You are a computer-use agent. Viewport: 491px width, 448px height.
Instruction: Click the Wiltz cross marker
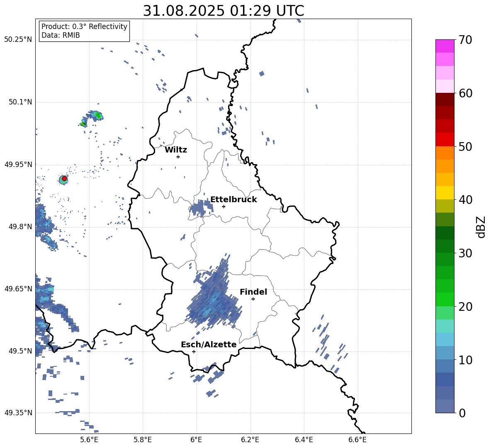178,157
